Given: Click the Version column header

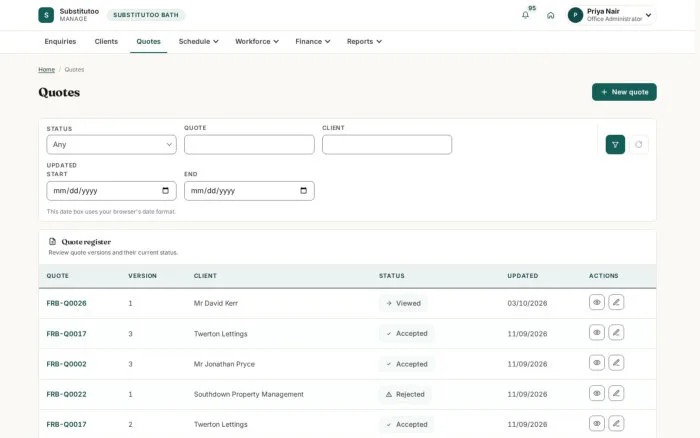Looking at the screenshot, I should pos(142,276).
